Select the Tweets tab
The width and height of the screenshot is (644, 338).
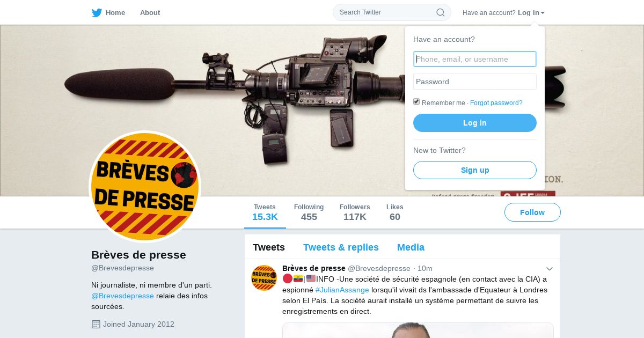269,247
